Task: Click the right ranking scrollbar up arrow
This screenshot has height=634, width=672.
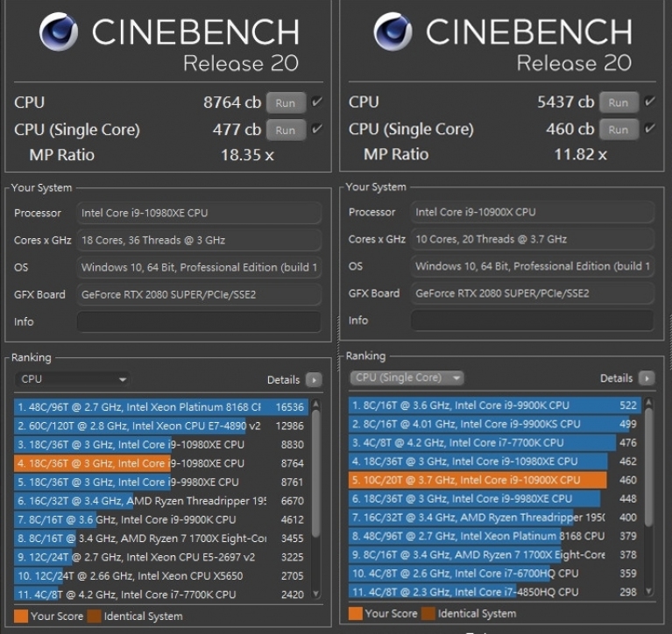Action: (x=648, y=401)
